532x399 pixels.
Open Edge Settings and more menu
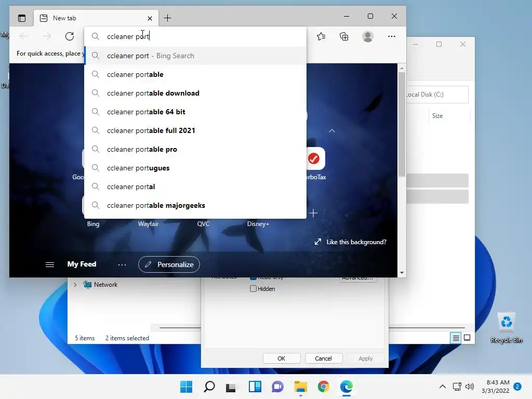[392, 36]
